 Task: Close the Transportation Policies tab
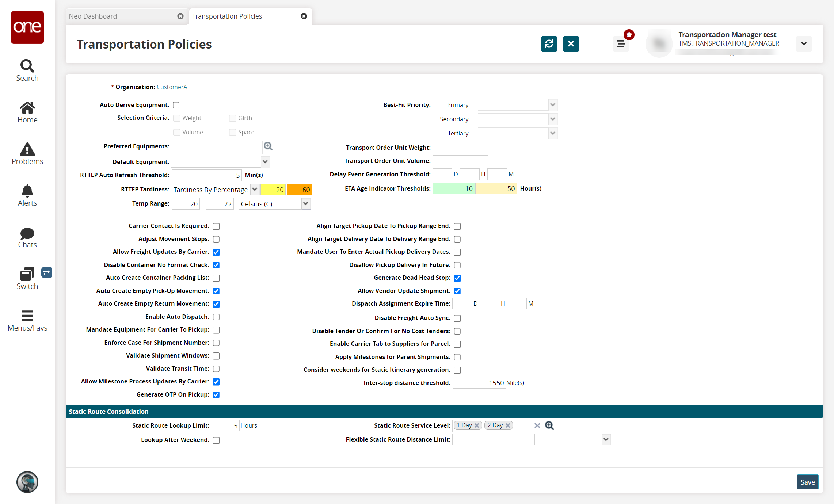click(x=304, y=16)
